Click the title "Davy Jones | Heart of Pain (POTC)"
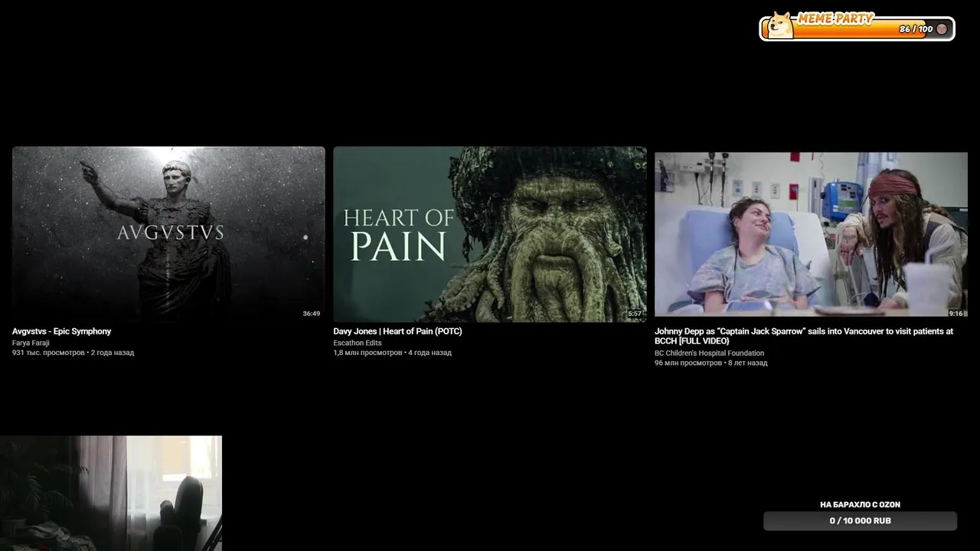 click(397, 331)
